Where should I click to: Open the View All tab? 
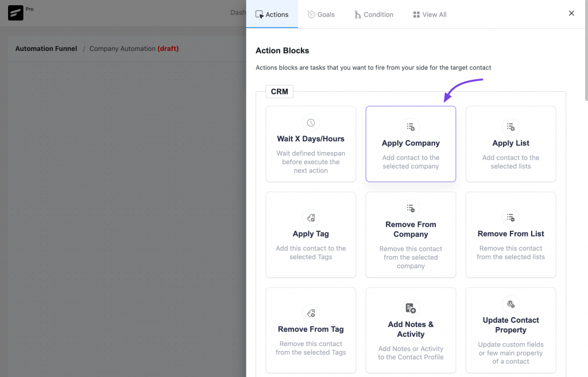click(430, 14)
